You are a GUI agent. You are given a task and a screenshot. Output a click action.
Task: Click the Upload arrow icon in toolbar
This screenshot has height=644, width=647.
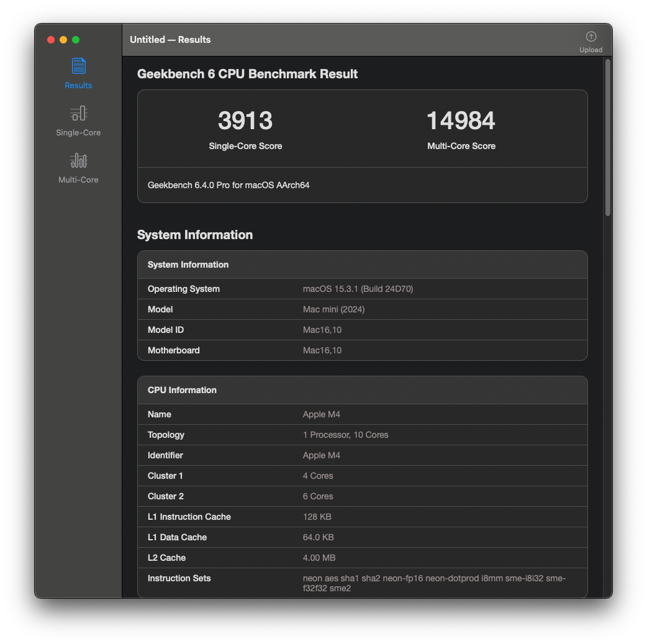tap(590, 37)
